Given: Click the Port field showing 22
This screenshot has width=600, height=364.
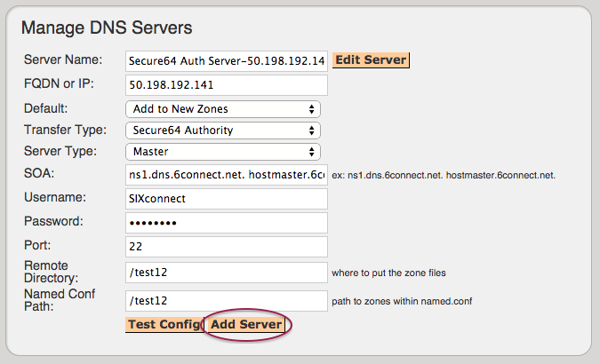Looking at the screenshot, I should point(227,247).
